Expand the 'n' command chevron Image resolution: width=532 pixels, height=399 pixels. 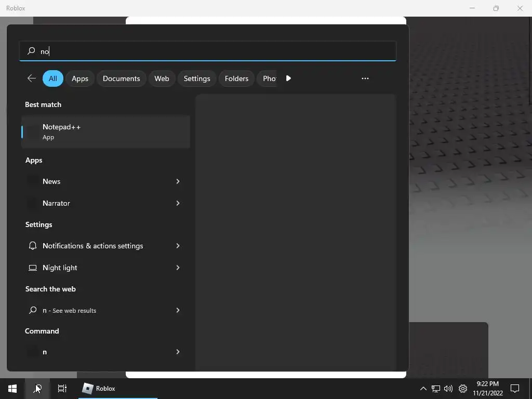[x=178, y=352]
